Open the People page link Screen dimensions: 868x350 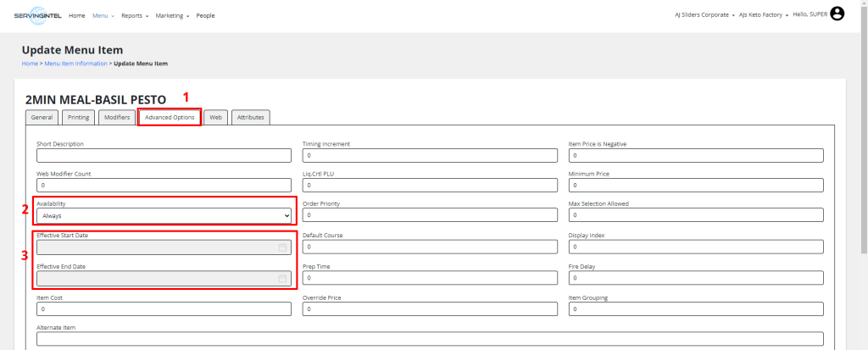coord(205,15)
